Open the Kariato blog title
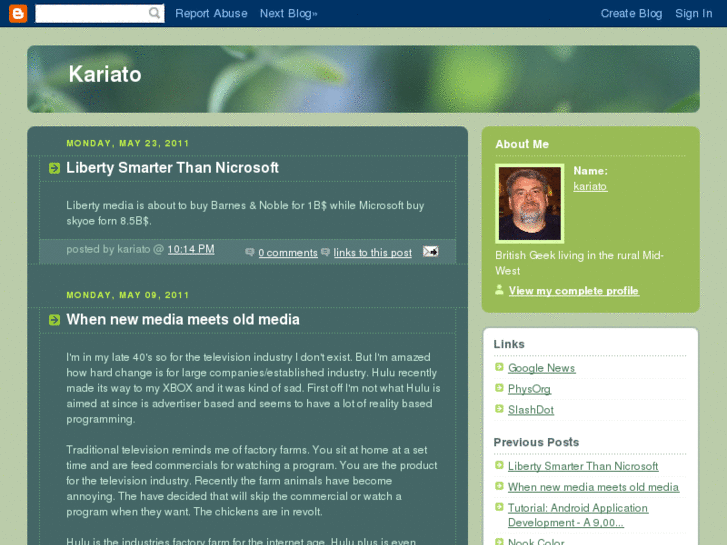This screenshot has height=545, width=727. pos(105,74)
